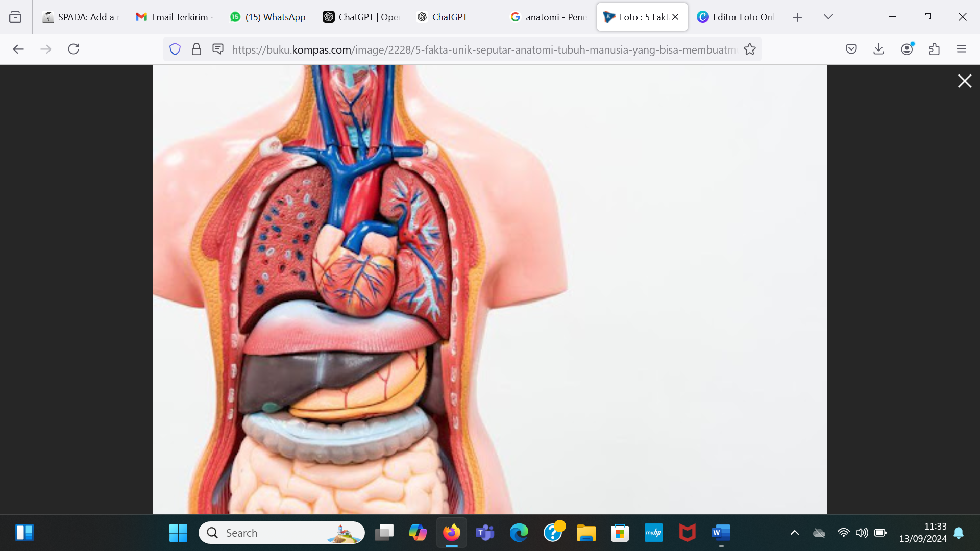
Task: Close the image lightbox viewer
Action: (x=964, y=81)
